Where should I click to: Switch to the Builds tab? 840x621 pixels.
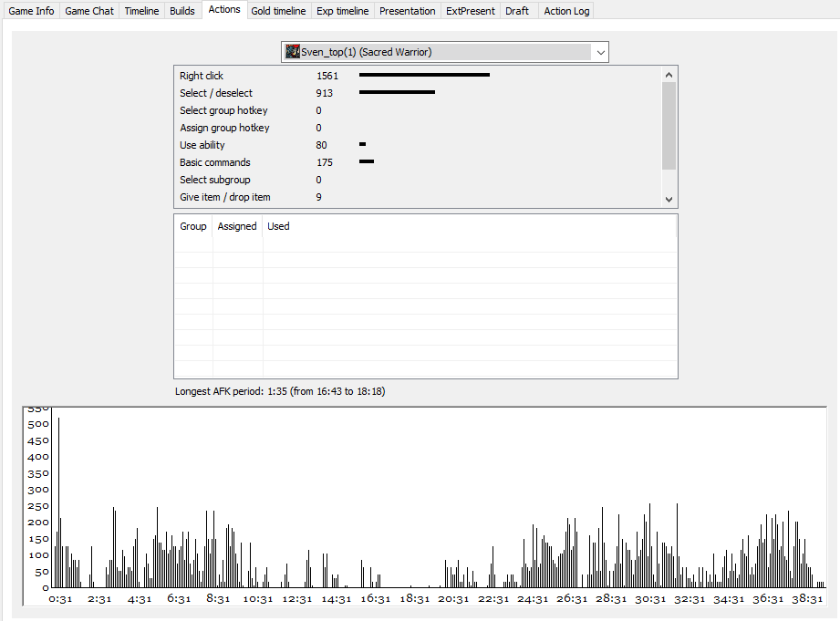click(x=182, y=11)
